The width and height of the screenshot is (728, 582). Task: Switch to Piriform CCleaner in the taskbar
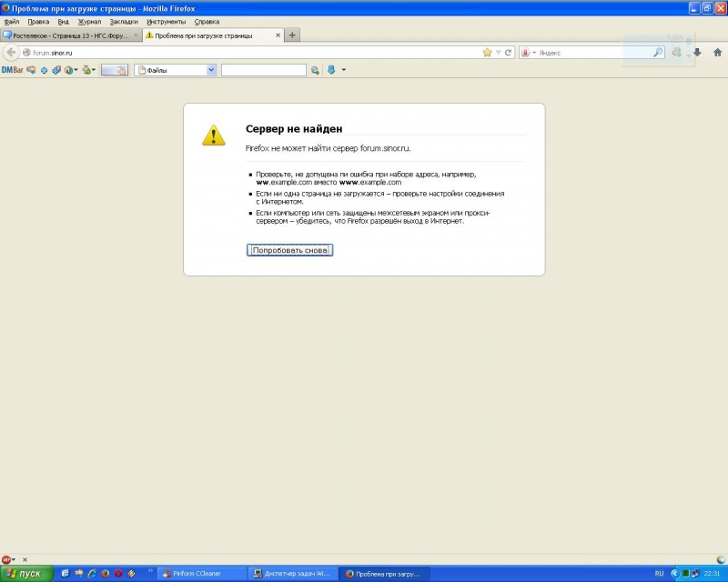(202, 574)
